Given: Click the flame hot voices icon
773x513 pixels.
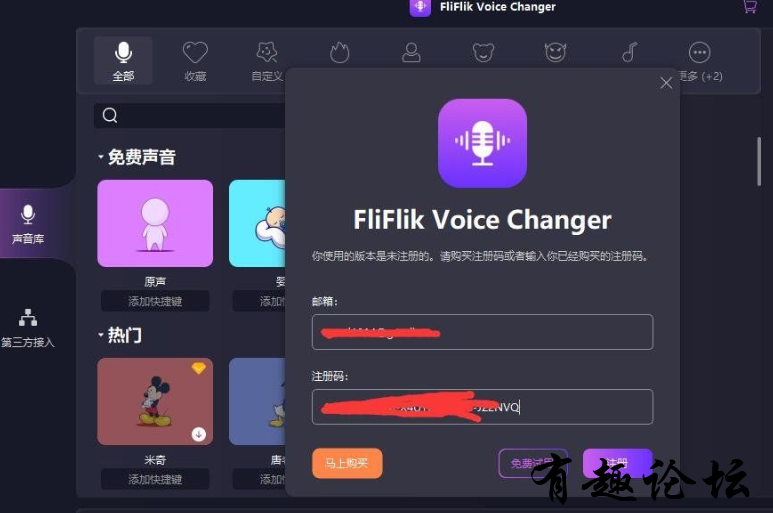Looking at the screenshot, I should (x=339, y=52).
